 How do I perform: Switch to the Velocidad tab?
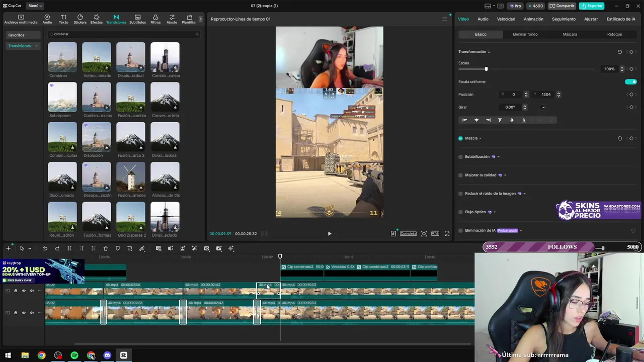(506, 19)
